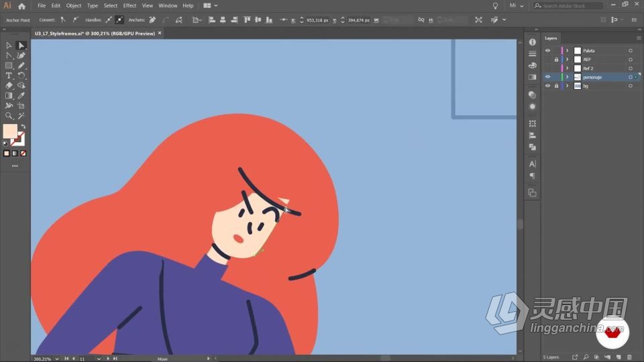Expand the Paleta layer chevron
Viewport: 644px width, 362px height.
pos(568,50)
